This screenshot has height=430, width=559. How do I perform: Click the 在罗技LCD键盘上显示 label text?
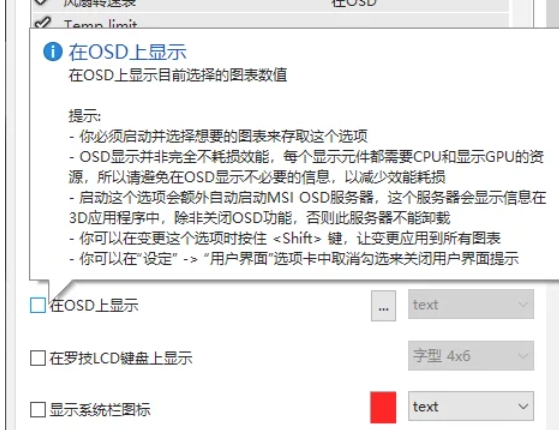(x=121, y=358)
